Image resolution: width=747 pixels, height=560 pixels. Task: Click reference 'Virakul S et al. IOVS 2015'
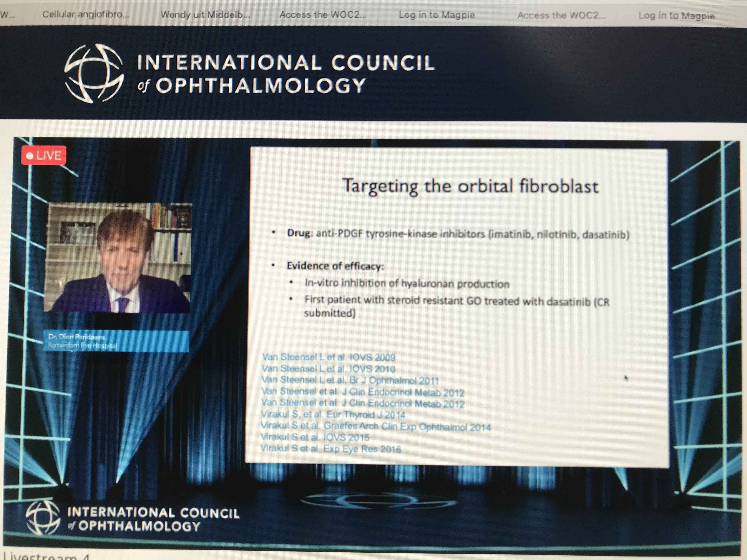(x=315, y=437)
